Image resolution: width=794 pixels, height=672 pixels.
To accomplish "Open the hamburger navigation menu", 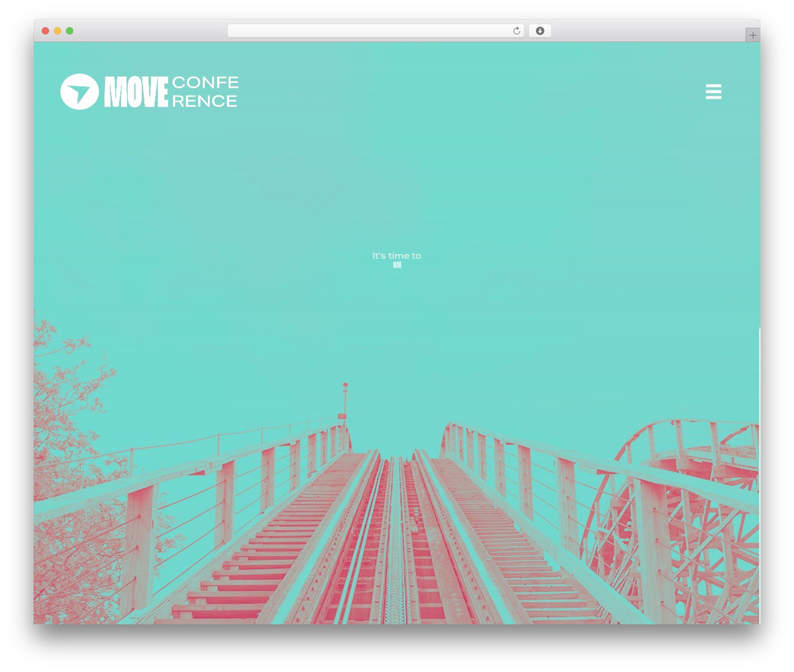I will 713,92.
